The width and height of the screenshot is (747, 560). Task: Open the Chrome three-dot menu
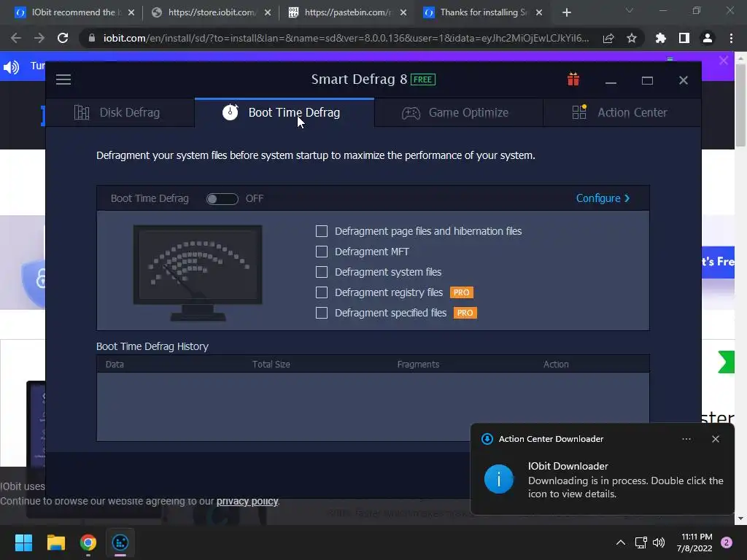click(731, 38)
